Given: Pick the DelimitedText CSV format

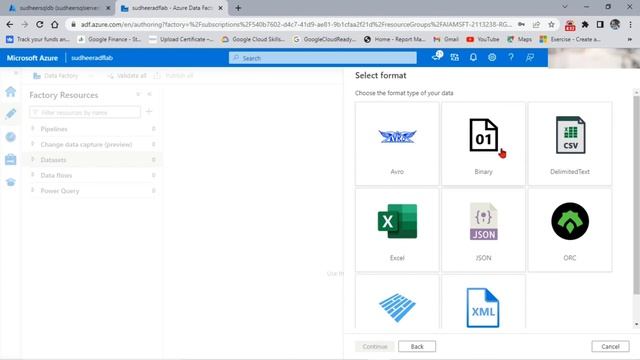Looking at the screenshot, I should tap(570, 144).
